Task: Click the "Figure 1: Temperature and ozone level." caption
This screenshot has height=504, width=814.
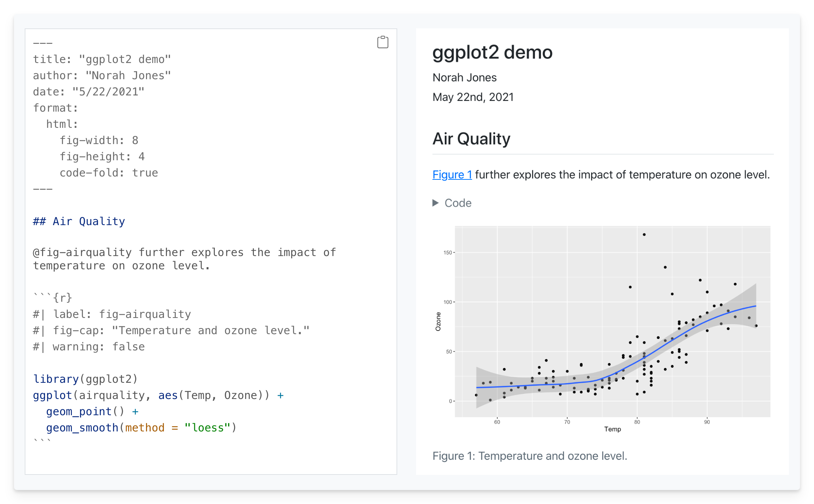Action: pyautogui.click(x=530, y=456)
